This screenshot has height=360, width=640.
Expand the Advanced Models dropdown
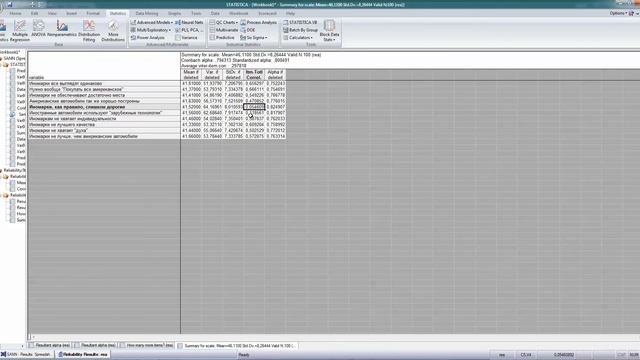[151, 22]
